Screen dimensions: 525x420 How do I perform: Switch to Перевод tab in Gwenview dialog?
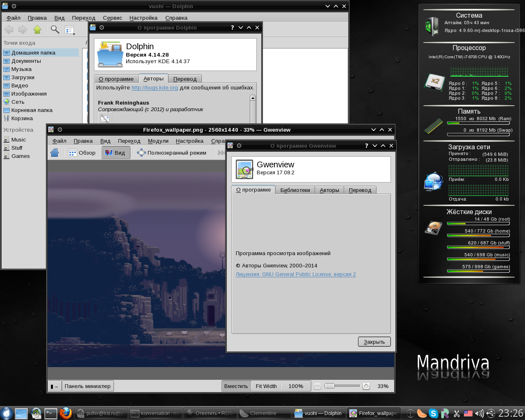click(x=360, y=190)
